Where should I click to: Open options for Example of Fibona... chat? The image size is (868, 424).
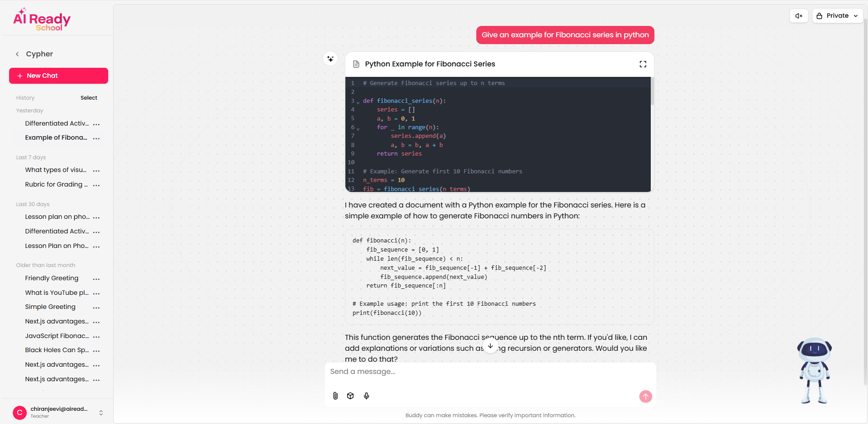[96, 138]
